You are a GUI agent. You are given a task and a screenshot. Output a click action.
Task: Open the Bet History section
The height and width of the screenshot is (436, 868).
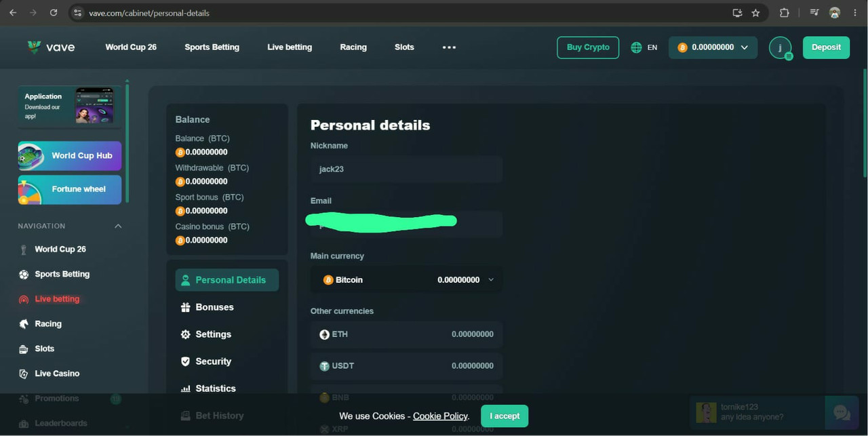[219, 416]
